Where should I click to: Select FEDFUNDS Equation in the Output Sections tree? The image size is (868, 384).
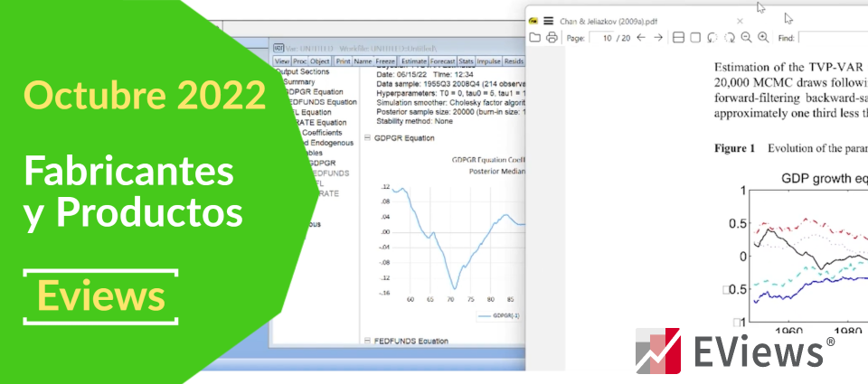[x=323, y=102]
